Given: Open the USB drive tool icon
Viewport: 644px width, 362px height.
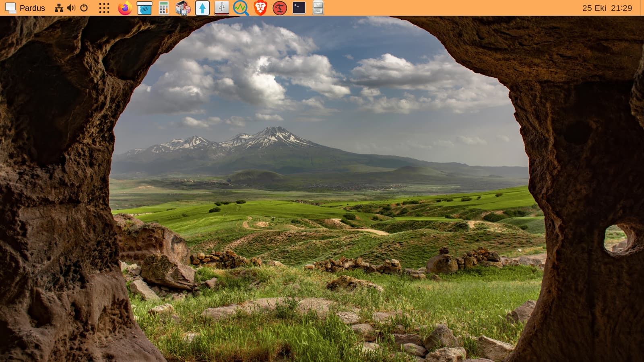Looking at the screenshot, I should 221,8.
